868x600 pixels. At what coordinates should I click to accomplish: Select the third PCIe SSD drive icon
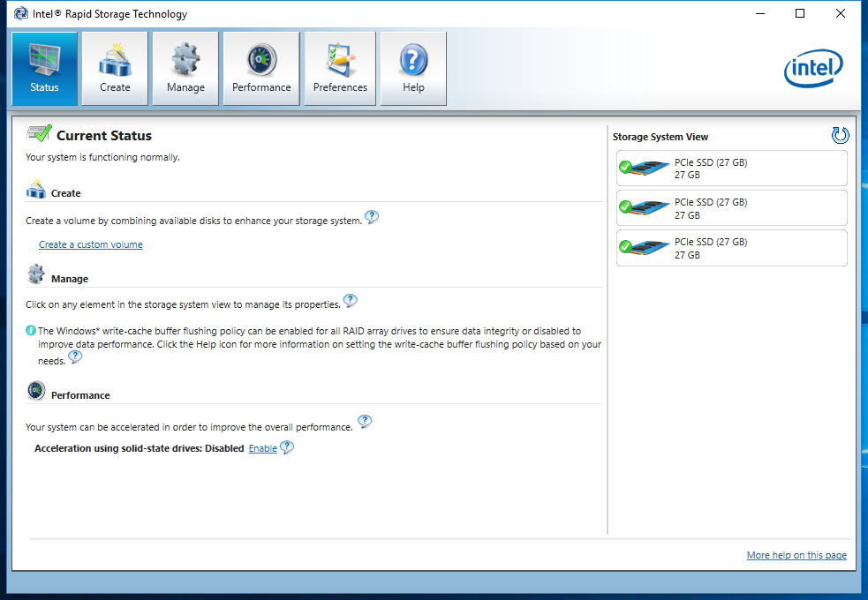coord(645,247)
